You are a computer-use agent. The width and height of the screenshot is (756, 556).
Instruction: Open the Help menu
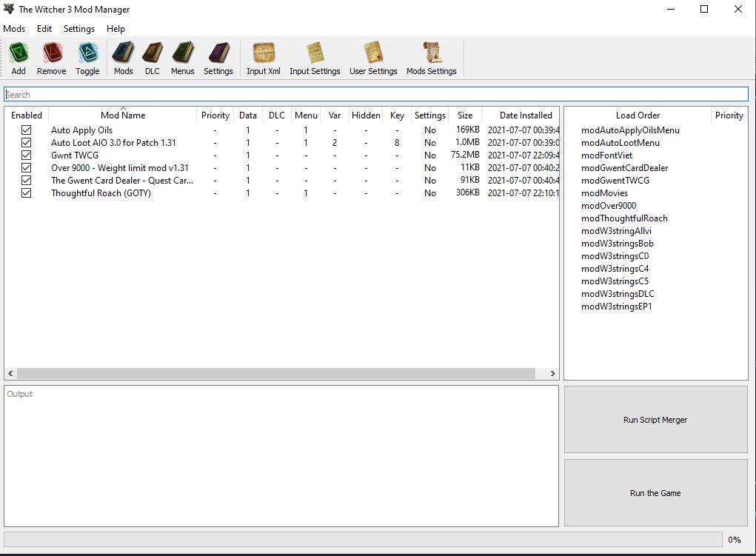116,29
